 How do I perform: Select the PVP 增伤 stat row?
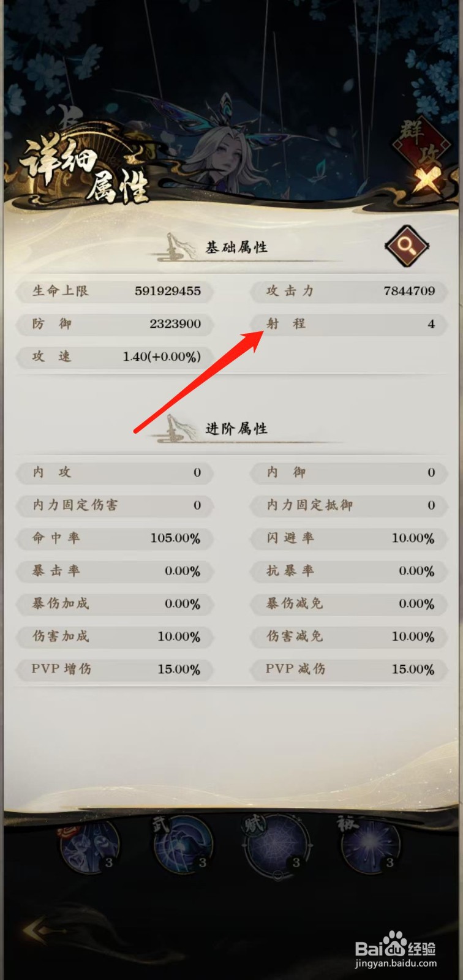click(115, 669)
